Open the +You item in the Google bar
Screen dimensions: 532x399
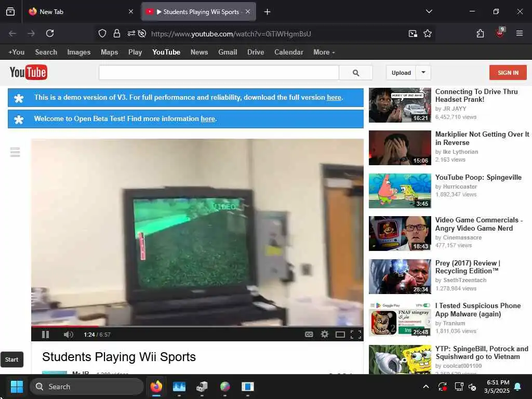point(16,52)
